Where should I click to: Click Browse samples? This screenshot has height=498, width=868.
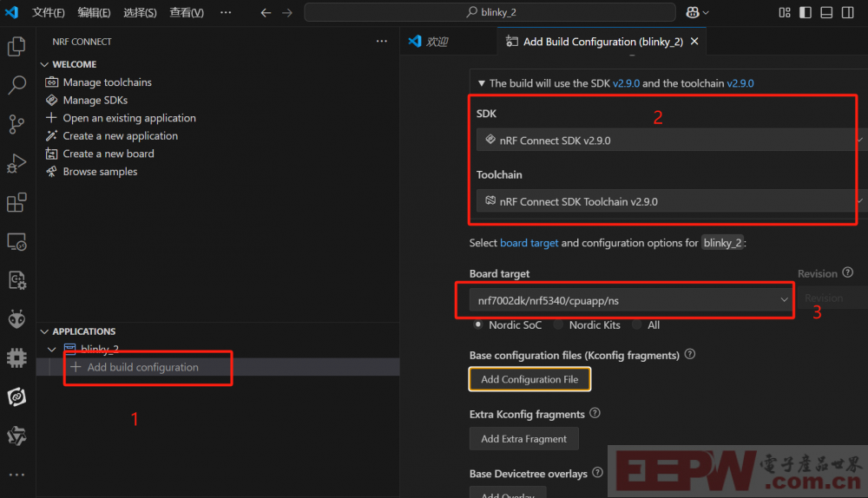click(100, 172)
